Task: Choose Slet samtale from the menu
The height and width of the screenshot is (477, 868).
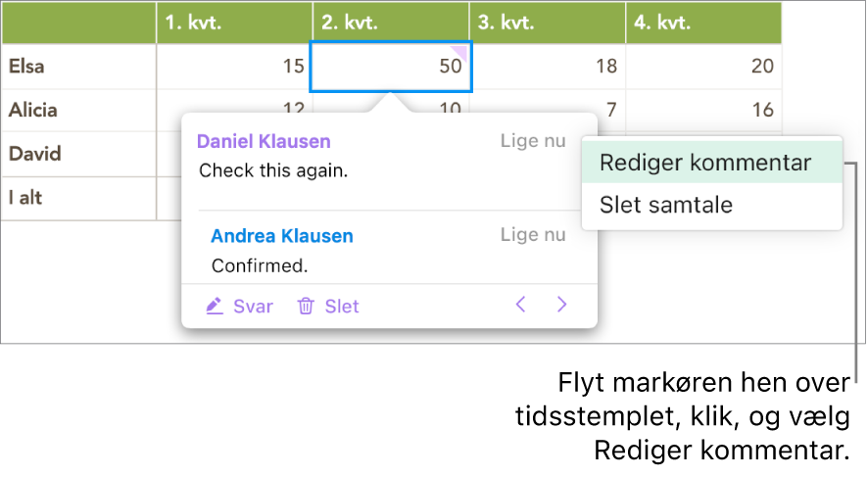Action: 666,206
